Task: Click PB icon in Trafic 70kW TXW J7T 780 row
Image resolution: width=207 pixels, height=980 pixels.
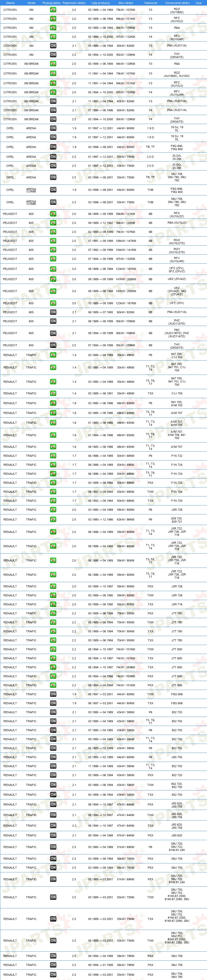Action: (x=53, y=622)
